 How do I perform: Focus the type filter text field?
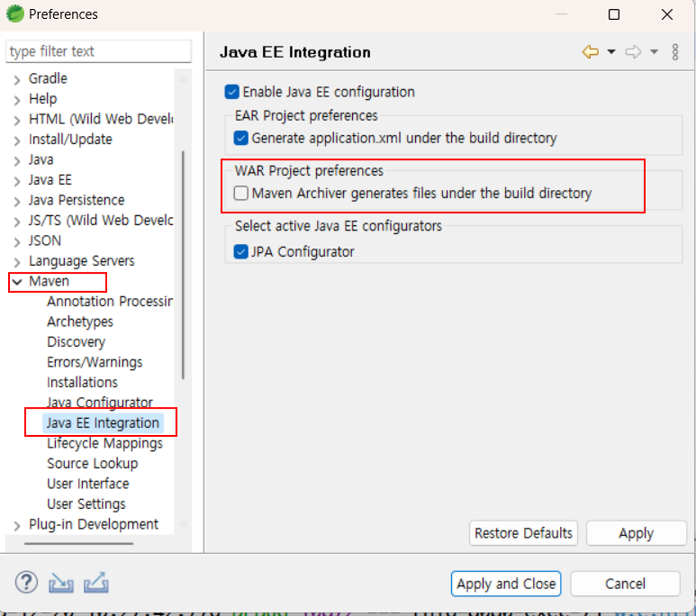click(98, 51)
